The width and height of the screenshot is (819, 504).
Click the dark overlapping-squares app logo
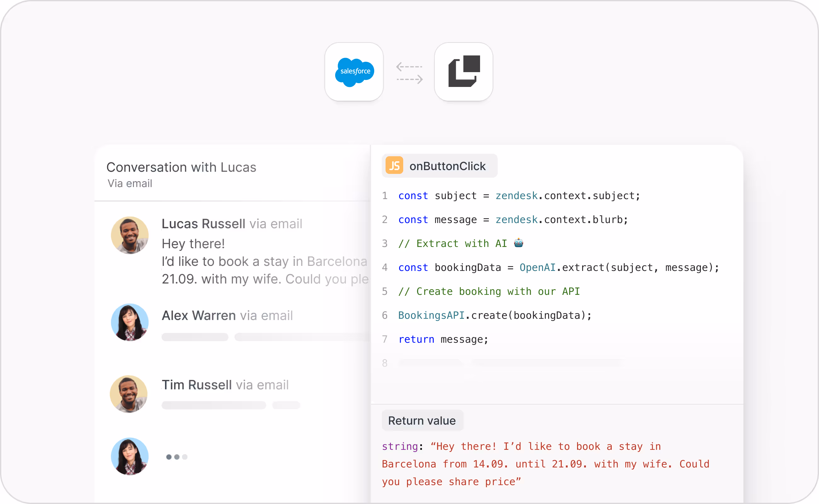coord(464,72)
